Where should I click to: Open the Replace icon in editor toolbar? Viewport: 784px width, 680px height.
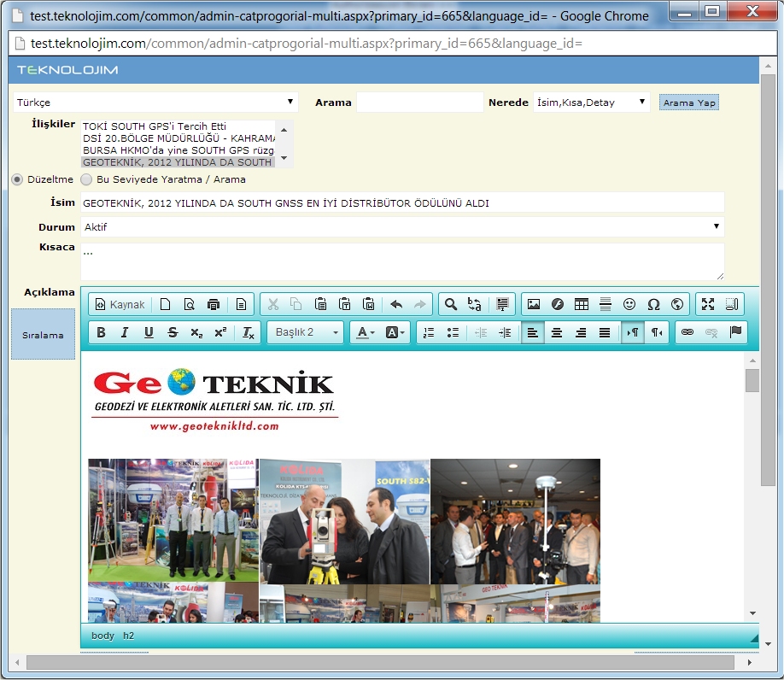(x=475, y=304)
